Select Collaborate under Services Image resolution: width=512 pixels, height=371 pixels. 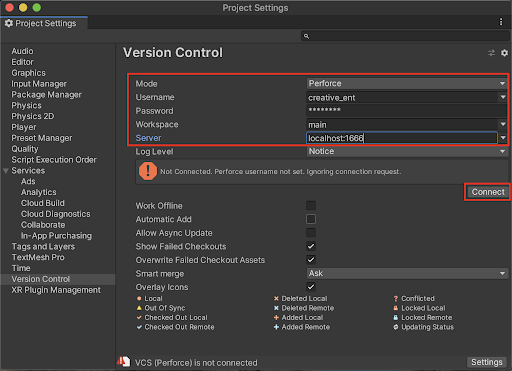pyautogui.click(x=43, y=225)
